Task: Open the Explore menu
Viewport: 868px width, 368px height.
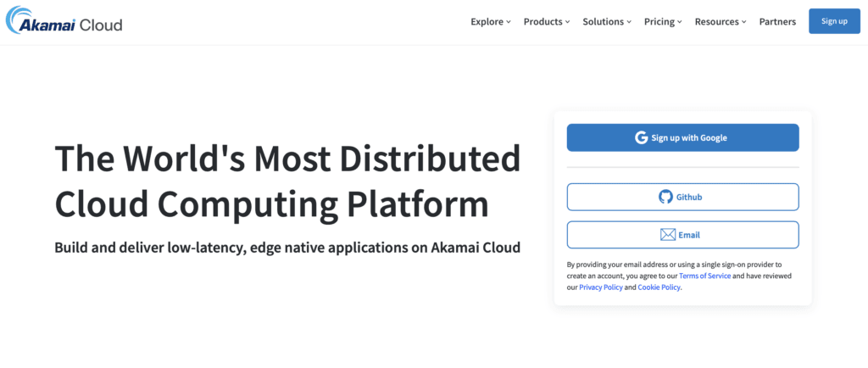Action: point(491,21)
